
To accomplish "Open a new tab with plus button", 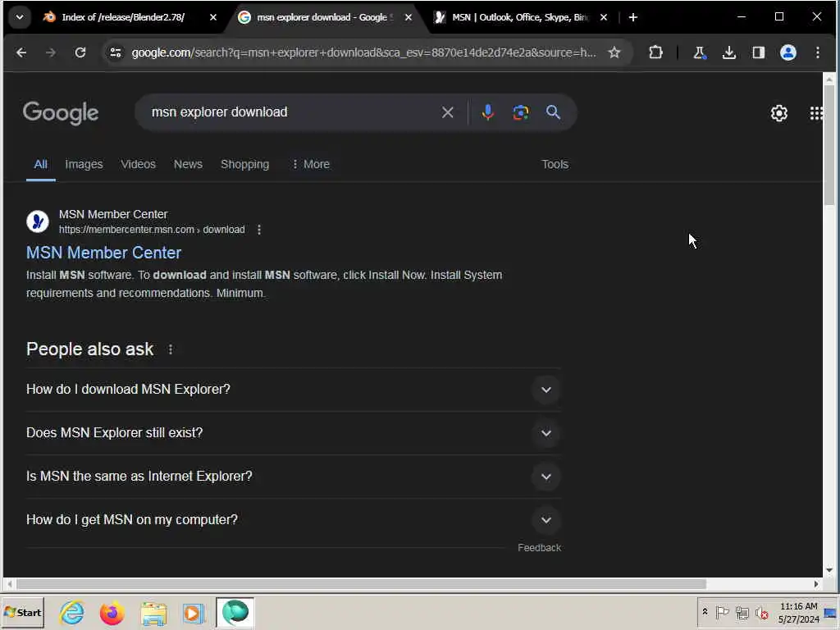I will (633, 17).
